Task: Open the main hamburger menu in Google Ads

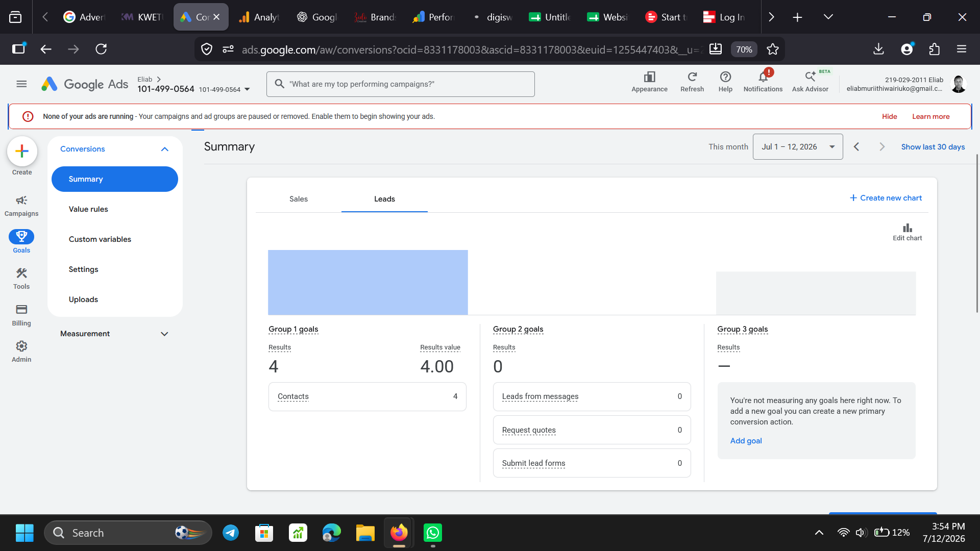Action: point(21,84)
